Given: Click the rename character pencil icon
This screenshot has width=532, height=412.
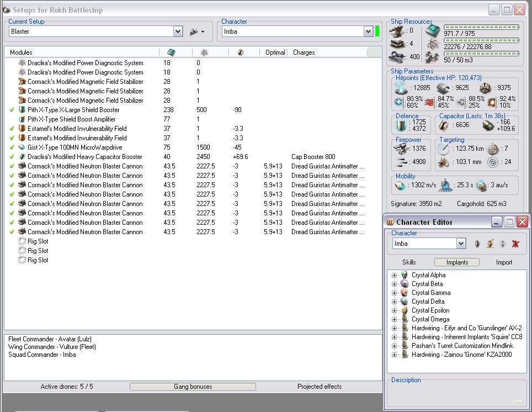Looking at the screenshot, I should tap(490, 244).
